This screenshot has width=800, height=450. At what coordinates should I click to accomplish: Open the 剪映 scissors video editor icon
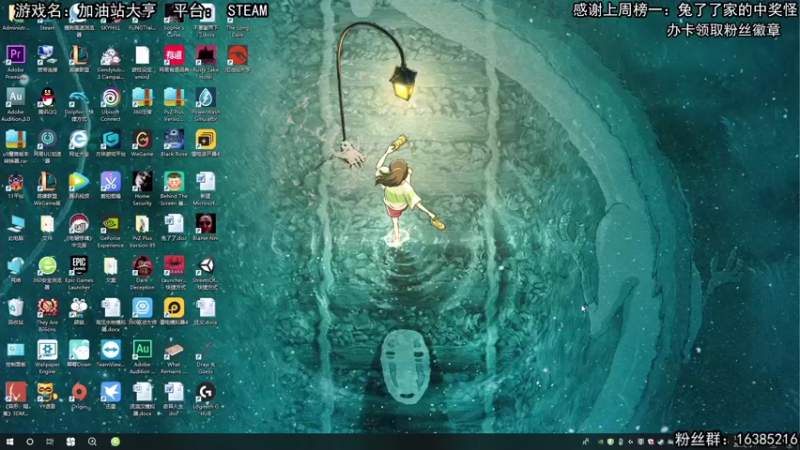click(110, 182)
